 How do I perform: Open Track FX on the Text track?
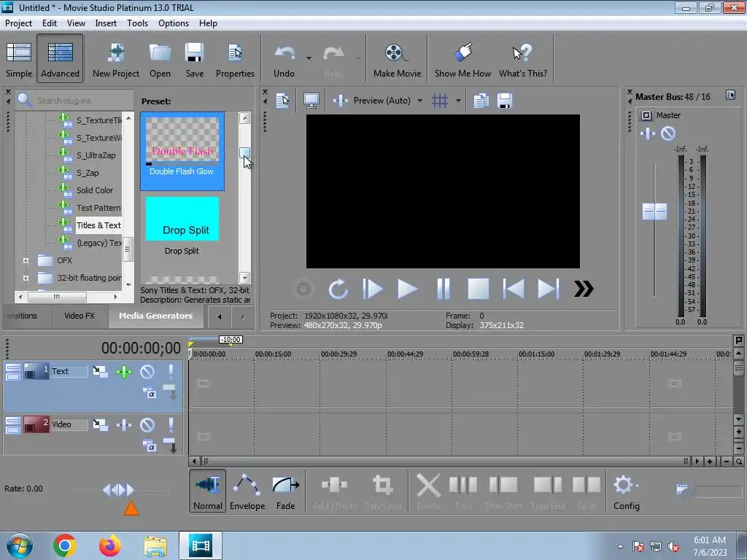[124, 371]
